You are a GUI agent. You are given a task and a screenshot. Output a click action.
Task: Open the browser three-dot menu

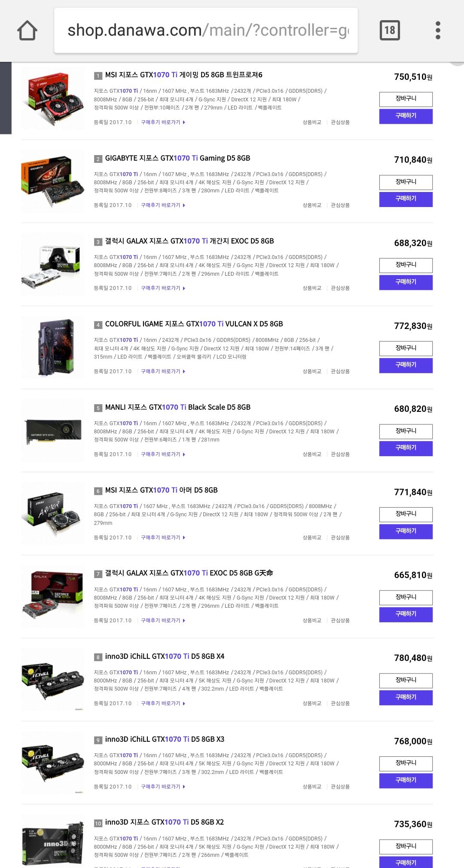[x=438, y=30]
